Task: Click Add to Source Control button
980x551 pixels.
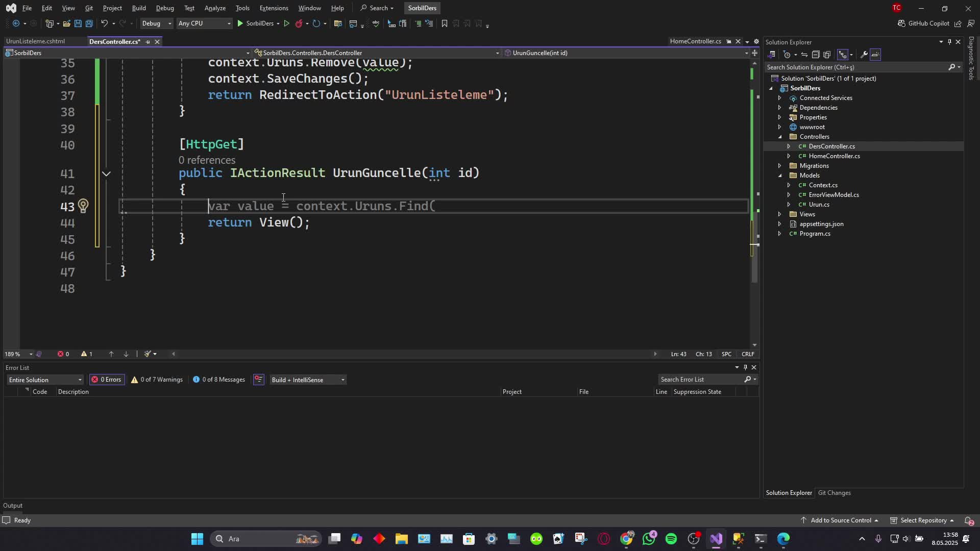Action: 840,520
